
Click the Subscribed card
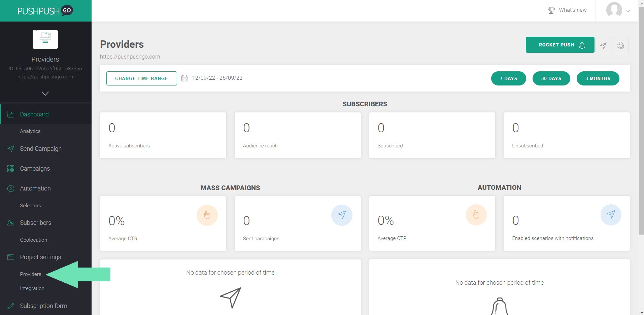(x=432, y=135)
